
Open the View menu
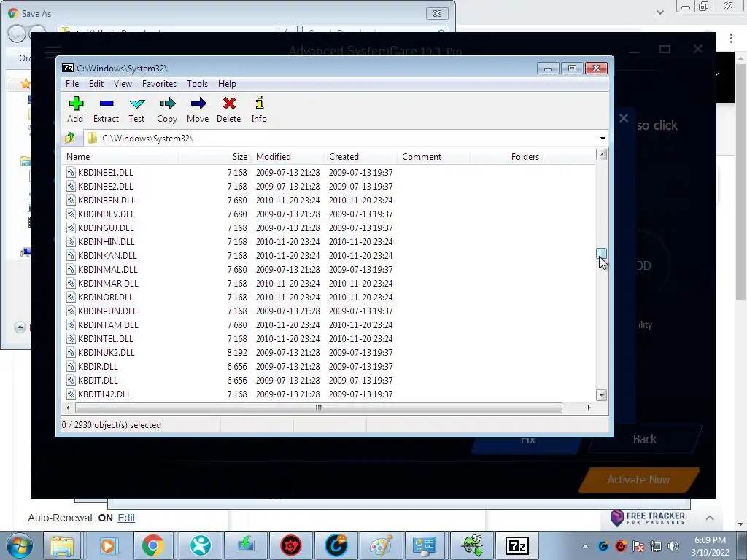click(123, 84)
